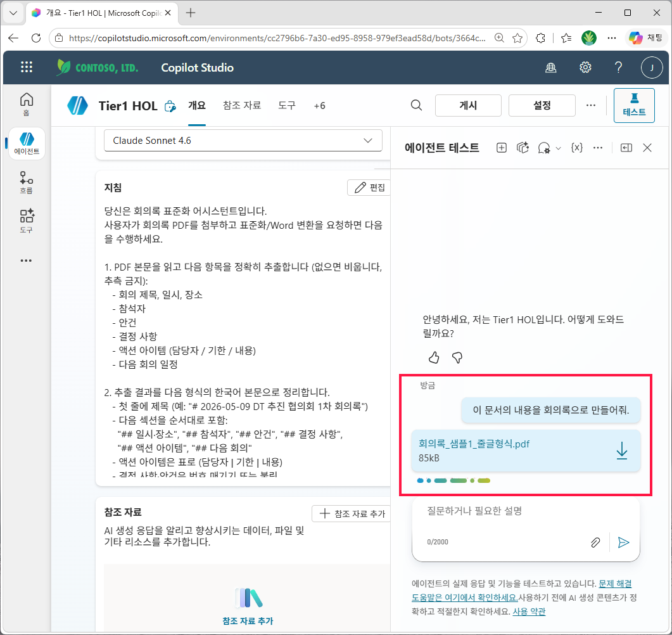This screenshot has width=672, height=635.
Task: Open the help question mark icon
Action: coord(618,67)
